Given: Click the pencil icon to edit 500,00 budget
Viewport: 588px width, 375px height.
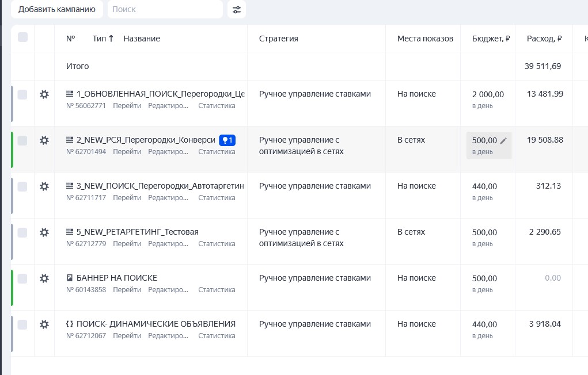Looking at the screenshot, I should [503, 140].
